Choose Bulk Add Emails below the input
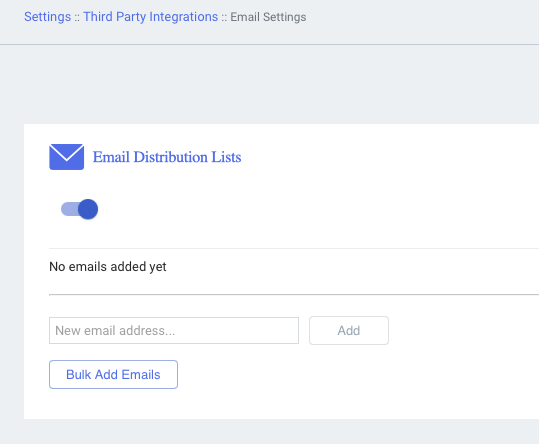Screen dimensions: 539x444 [x=113, y=375]
